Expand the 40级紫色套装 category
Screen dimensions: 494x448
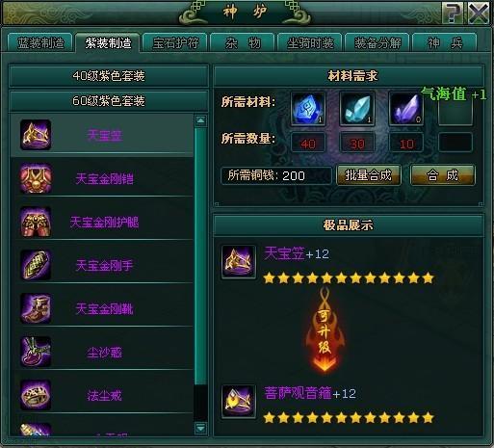coord(109,76)
